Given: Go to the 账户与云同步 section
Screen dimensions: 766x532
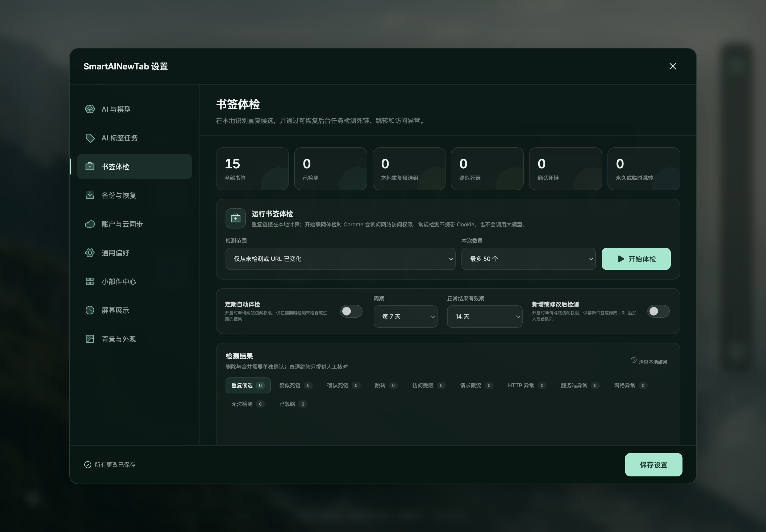Looking at the screenshot, I should tap(134, 224).
